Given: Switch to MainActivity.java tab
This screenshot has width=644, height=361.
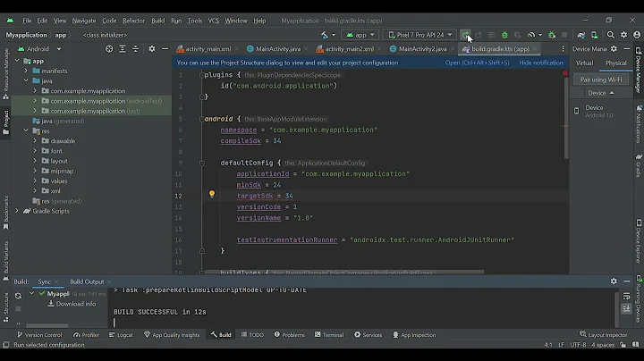Looking at the screenshot, I should tap(277, 49).
